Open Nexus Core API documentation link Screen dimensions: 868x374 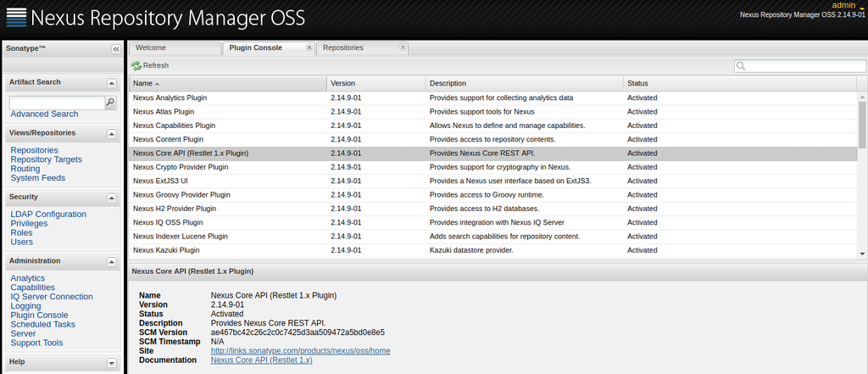point(261,360)
